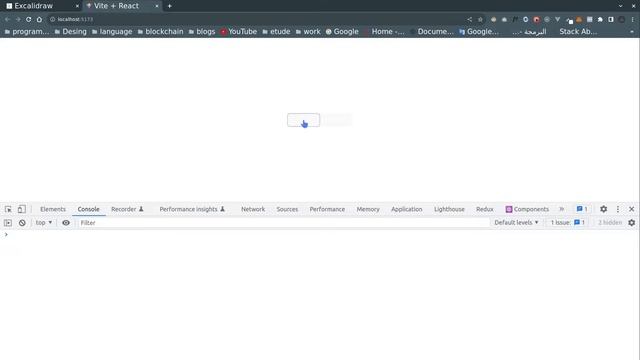Click the left button on the page
640x360 pixels.
click(303, 120)
